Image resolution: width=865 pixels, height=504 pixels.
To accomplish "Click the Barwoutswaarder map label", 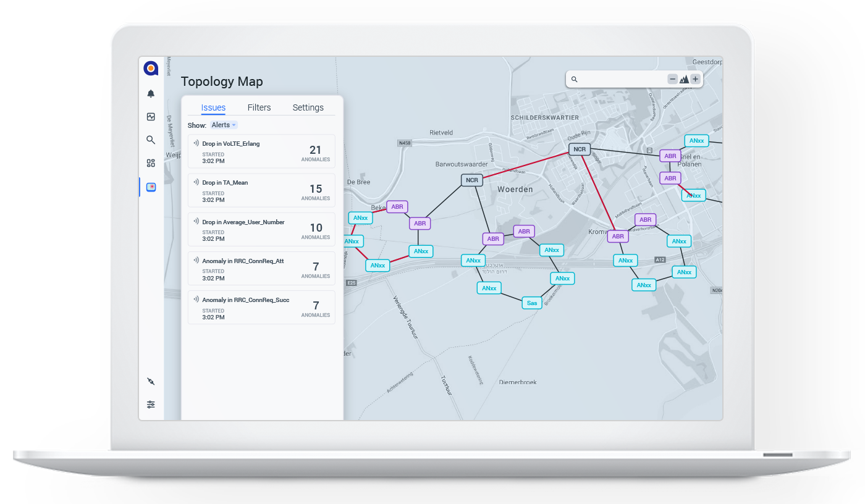I will pos(462,164).
